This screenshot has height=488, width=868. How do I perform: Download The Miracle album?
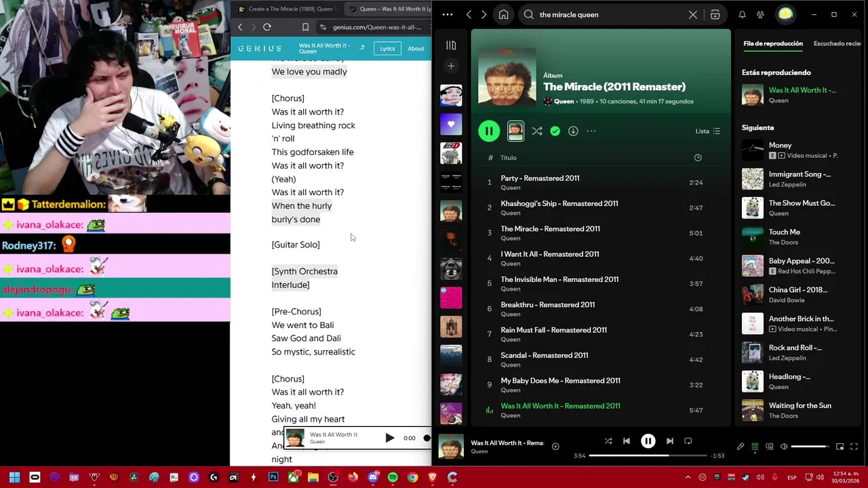click(x=573, y=131)
